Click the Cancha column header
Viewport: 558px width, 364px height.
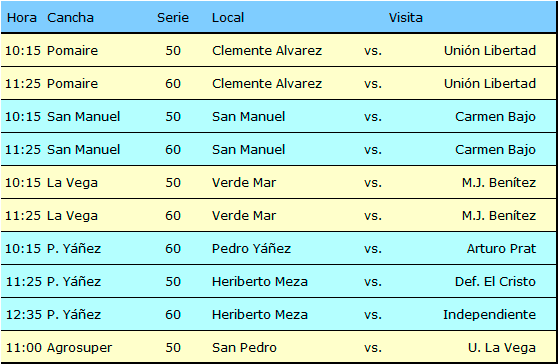[70, 17]
